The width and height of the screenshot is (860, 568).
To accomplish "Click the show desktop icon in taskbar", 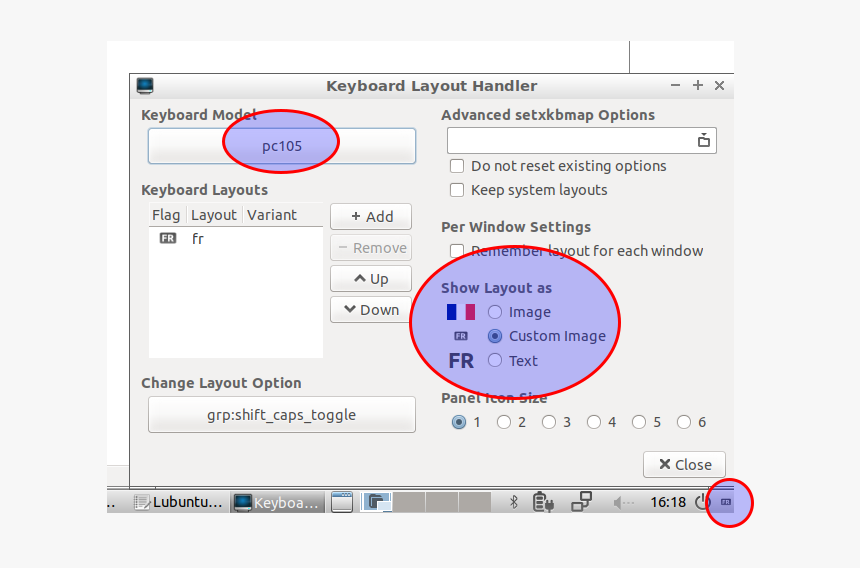I will point(342,502).
